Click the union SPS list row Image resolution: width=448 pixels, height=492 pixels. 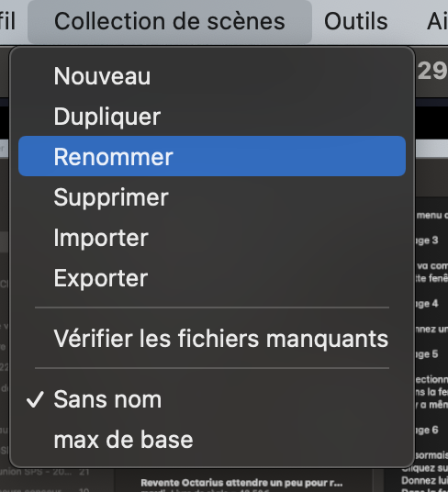point(45,472)
